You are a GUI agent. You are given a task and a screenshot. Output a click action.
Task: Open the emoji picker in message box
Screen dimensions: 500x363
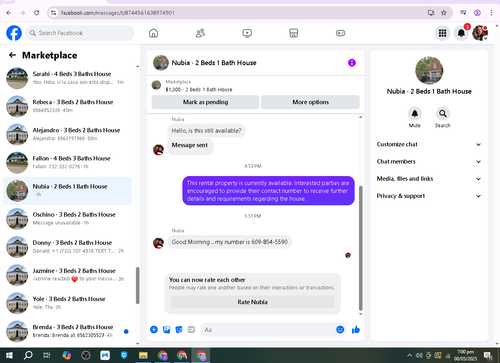340,330
